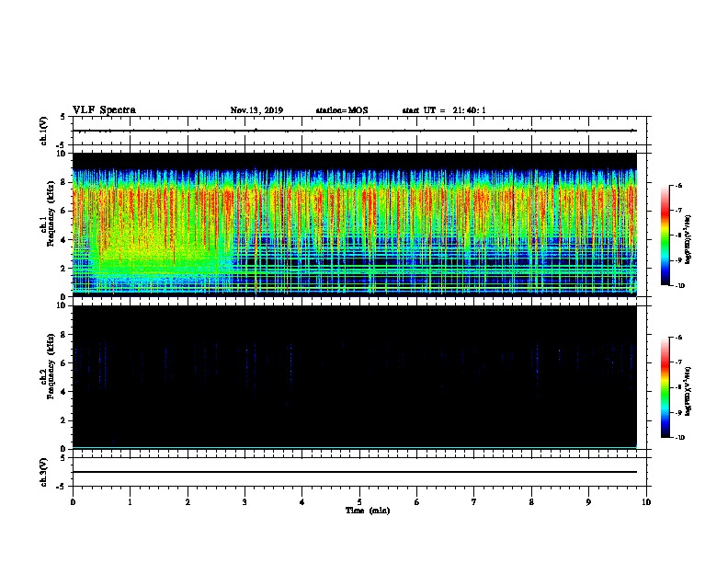The image size is (728, 563).
Task: Click the ch.2 spectrogram color scale bar
Action: [665, 387]
